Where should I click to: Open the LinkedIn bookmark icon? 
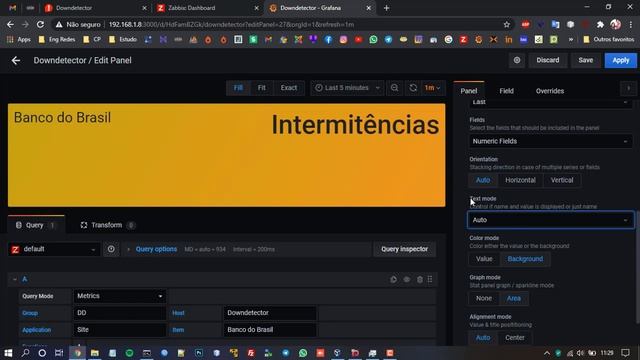pyautogui.click(x=508, y=40)
